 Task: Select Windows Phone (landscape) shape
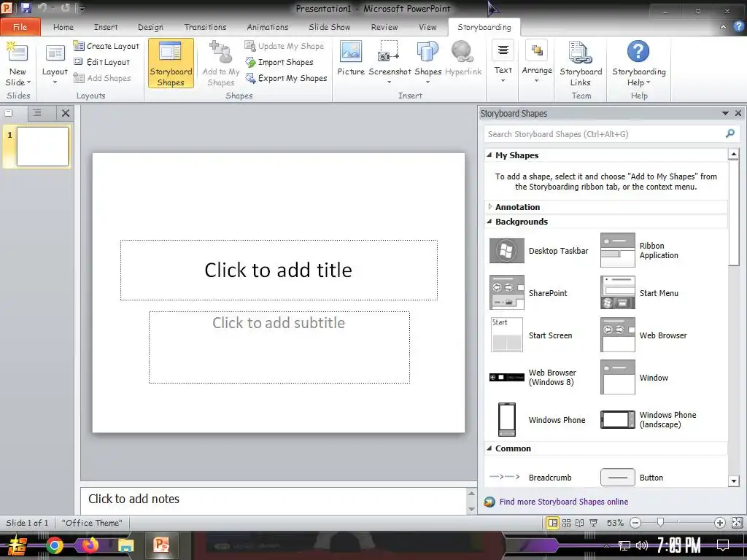click(649, 419)
